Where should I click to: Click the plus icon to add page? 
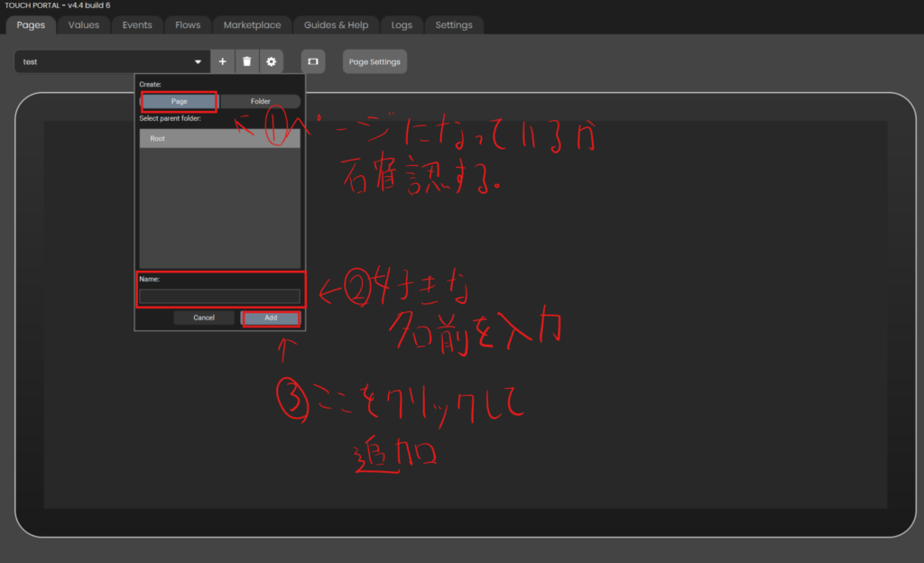click(x=222, y=61)
